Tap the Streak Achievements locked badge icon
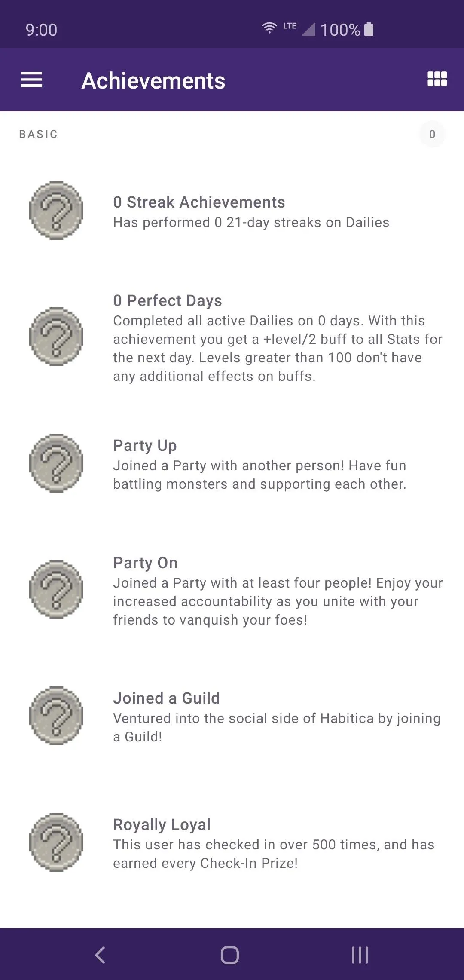The height and width of the screenshot is (980, 464). [x=56, y=210]
